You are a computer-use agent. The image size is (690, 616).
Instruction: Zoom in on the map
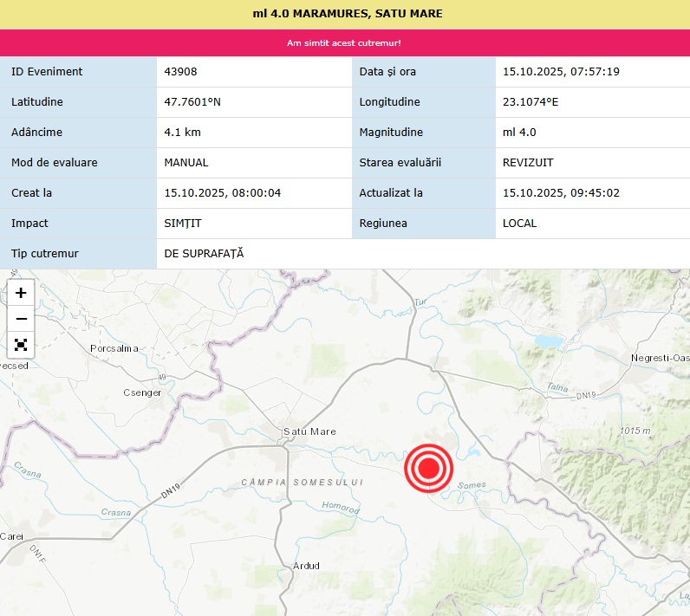point(21,293)
